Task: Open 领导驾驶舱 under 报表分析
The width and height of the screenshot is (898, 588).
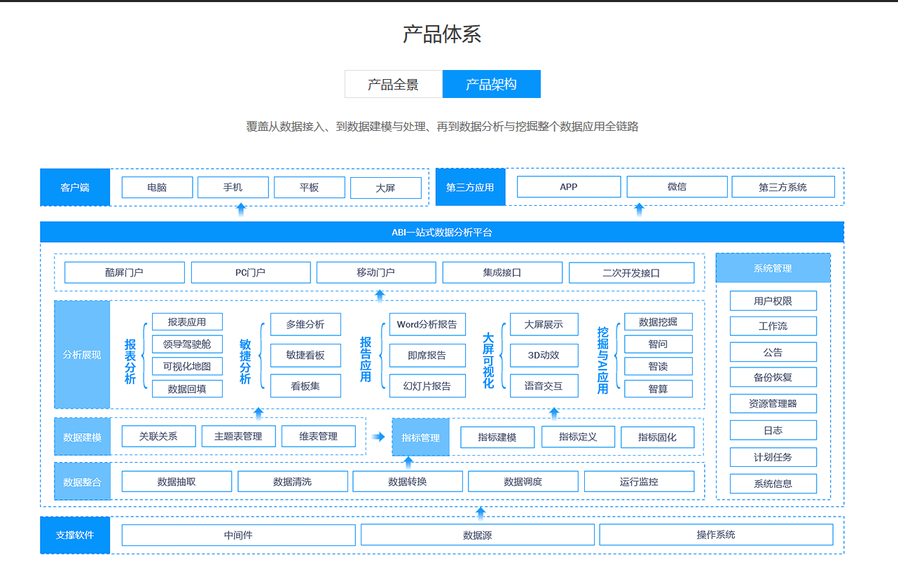Action: point(186,344)
